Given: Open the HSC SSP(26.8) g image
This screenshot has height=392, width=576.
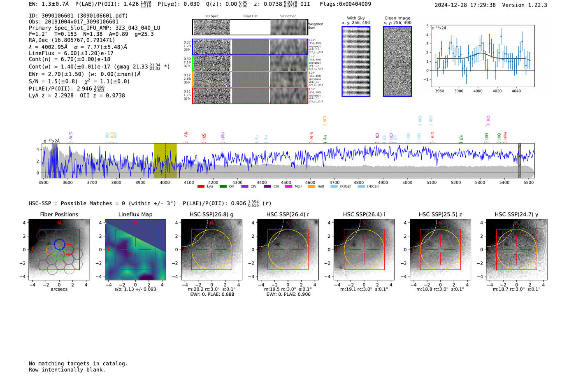Looking at the screenshot, I should 211,250.
